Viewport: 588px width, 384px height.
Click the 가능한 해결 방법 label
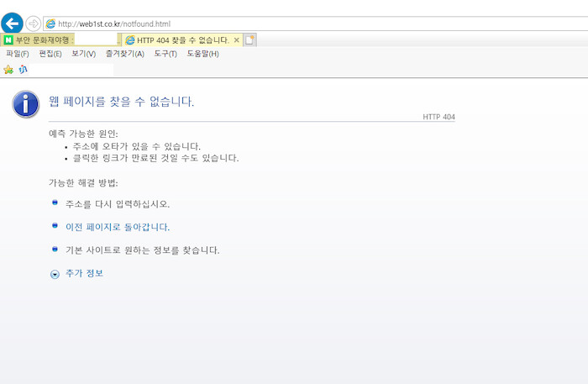[x=83, y=183]
